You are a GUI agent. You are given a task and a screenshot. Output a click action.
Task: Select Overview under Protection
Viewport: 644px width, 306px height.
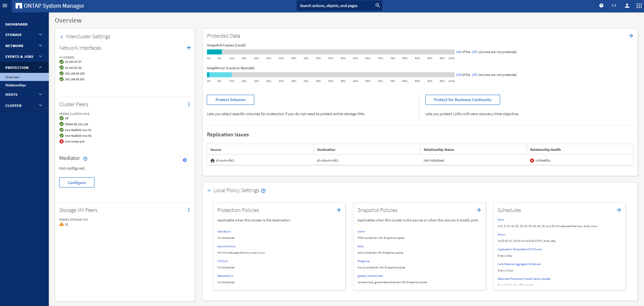pos(24,77)
